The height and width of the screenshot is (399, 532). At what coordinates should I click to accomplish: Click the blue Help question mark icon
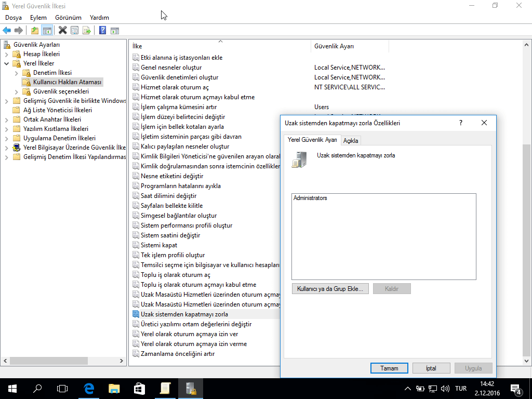click(x=102, y=30)
